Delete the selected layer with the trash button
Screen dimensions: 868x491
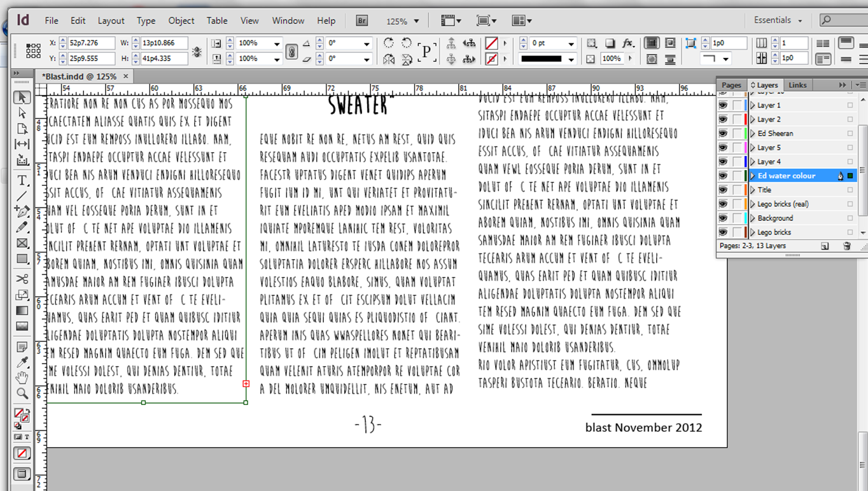pos(846,245)
